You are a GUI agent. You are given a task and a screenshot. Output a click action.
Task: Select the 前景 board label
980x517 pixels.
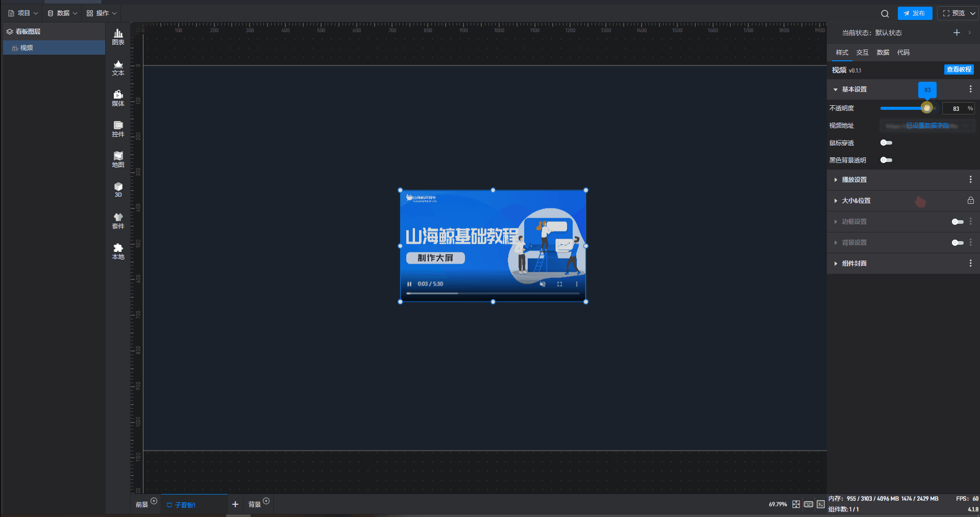point(142,505)
